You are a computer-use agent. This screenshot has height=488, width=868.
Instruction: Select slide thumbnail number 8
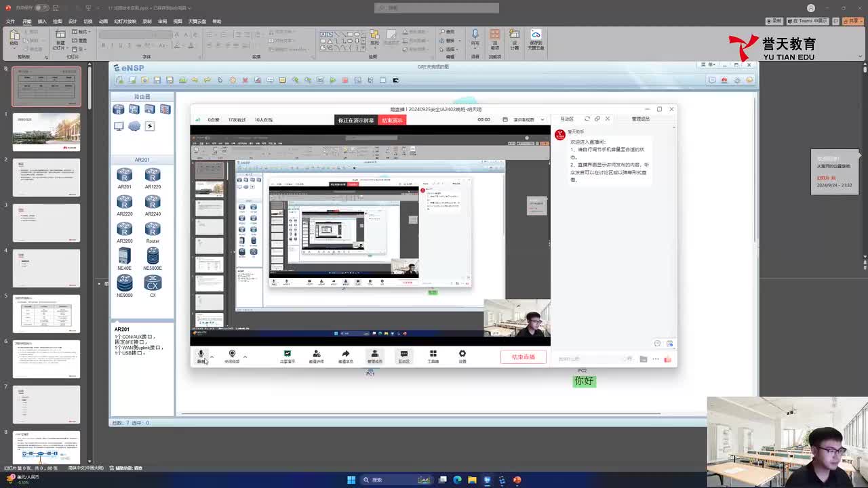click(x=46, y=447)
